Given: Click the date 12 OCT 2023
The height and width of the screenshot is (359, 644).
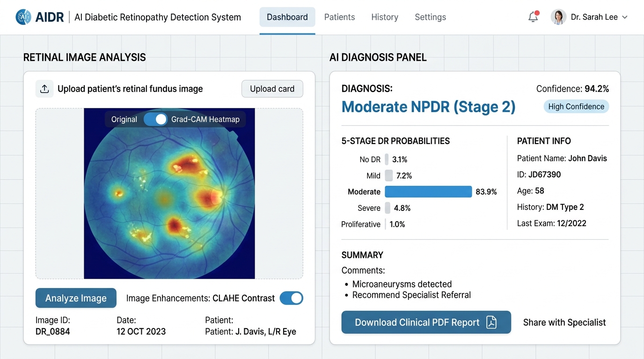Looking at the screenshot, I should click(141, 332).
